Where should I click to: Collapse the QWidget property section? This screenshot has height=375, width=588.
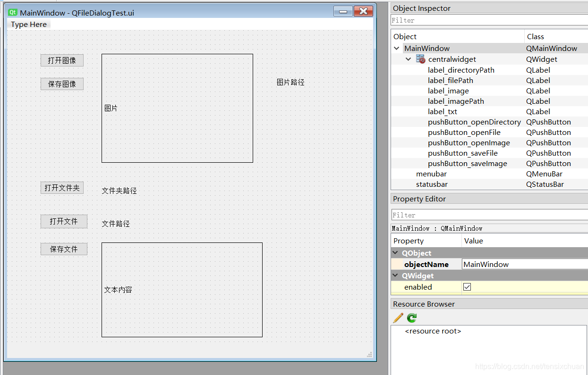(x=395, y=275)
